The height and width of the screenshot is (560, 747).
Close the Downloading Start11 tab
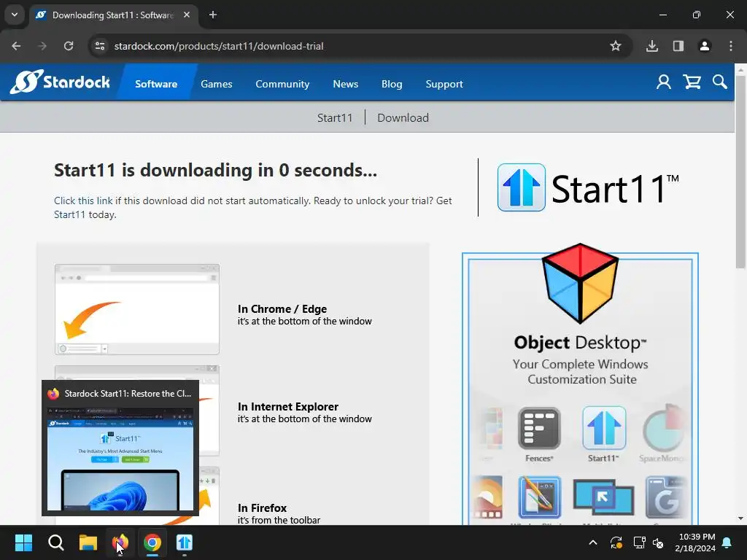click(x=187, y=15)
